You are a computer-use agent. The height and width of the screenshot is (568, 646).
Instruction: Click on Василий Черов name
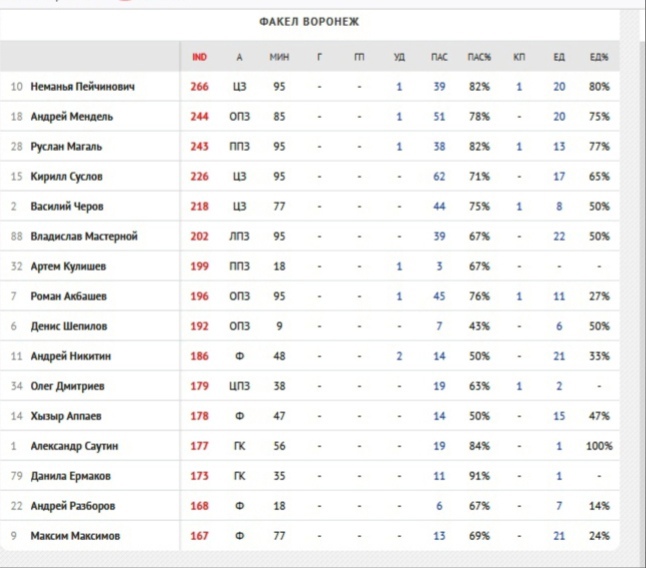(67, 207)
